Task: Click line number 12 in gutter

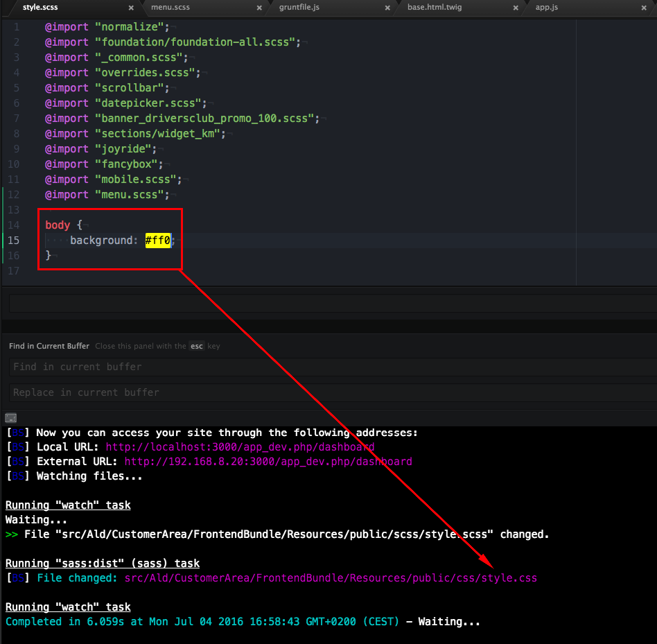Action: (13, 195)
